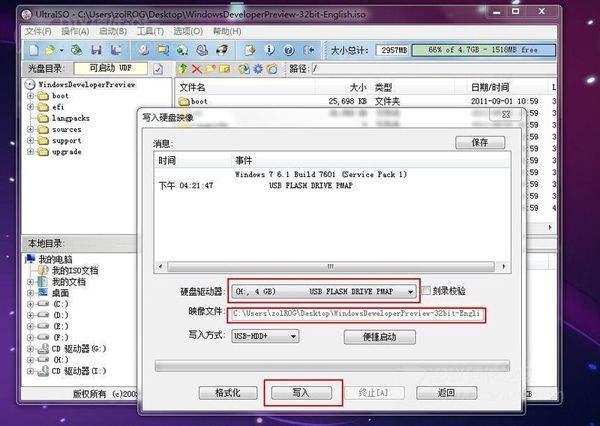The image size is (600, 426).
Task: Expand CD 驱动器 (G:) node
Action: [30, 349]
